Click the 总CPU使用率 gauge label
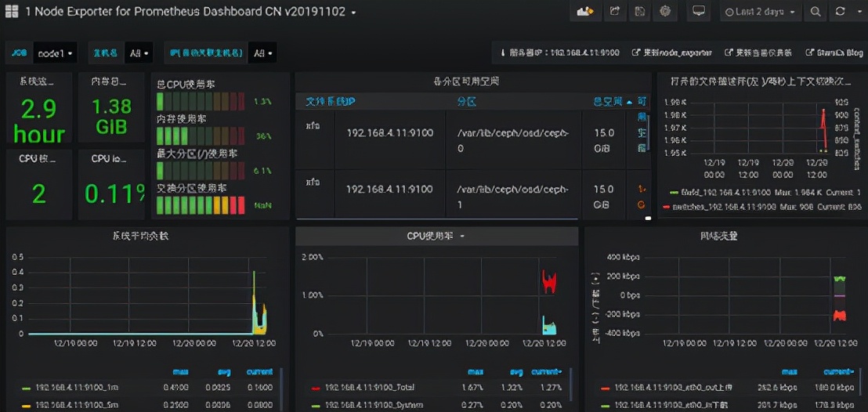The image size is (868, 412). (186, 85)
